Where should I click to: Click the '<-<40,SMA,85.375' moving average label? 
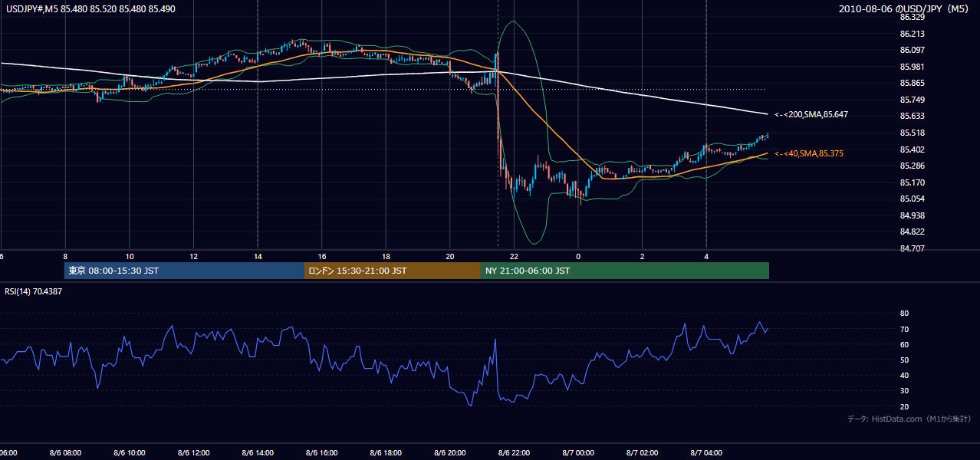809,154
